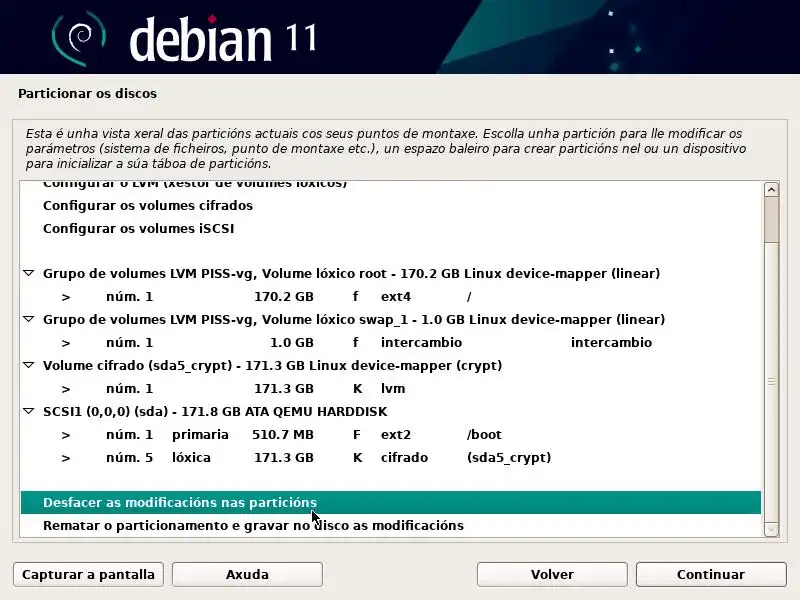
Task: Click the '>' arrow of the sda5_crypt cifrado row
Action: coord(66,458)
